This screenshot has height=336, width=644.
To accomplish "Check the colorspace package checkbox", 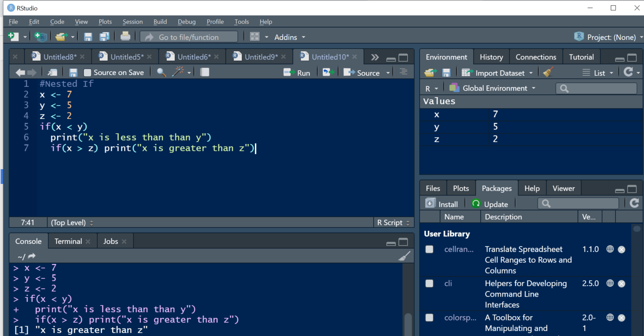I will 429,318.
